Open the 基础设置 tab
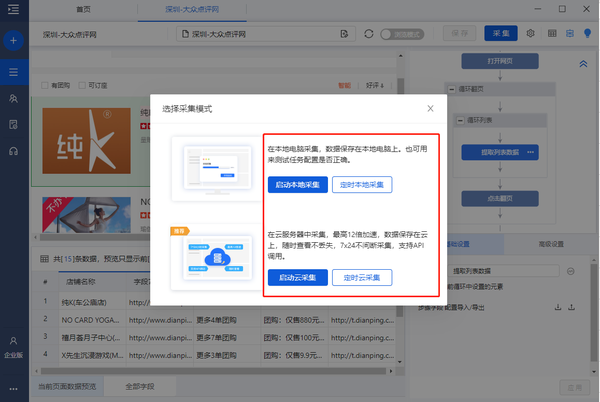Viewport: 600px width, 402px height. point(457,244)
